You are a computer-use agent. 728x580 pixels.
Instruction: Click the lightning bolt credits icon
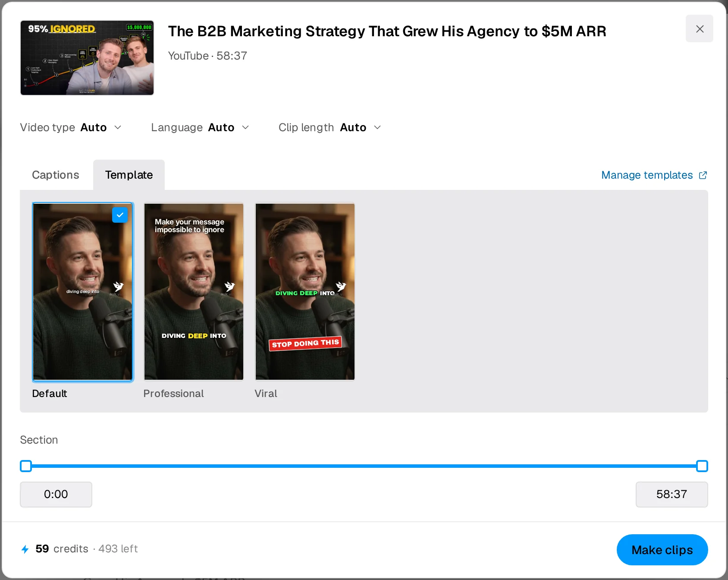pyautogui.click(x=25, y=549)
